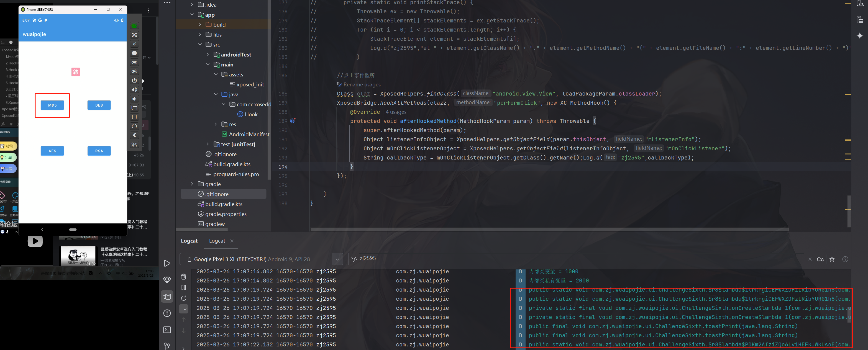
Task: Select the Hook class in tree
Action: tap(251, 114)
